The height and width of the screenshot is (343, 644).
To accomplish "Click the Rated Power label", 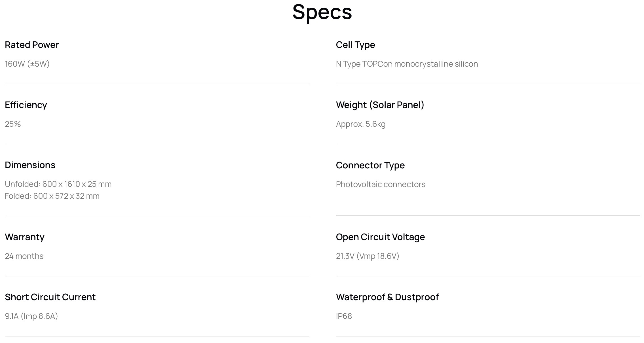I will pos(32,45).
